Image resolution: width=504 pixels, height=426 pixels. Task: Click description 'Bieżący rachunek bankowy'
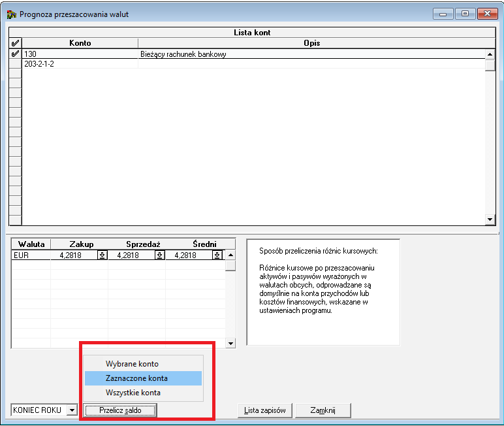tap(183, 54)
